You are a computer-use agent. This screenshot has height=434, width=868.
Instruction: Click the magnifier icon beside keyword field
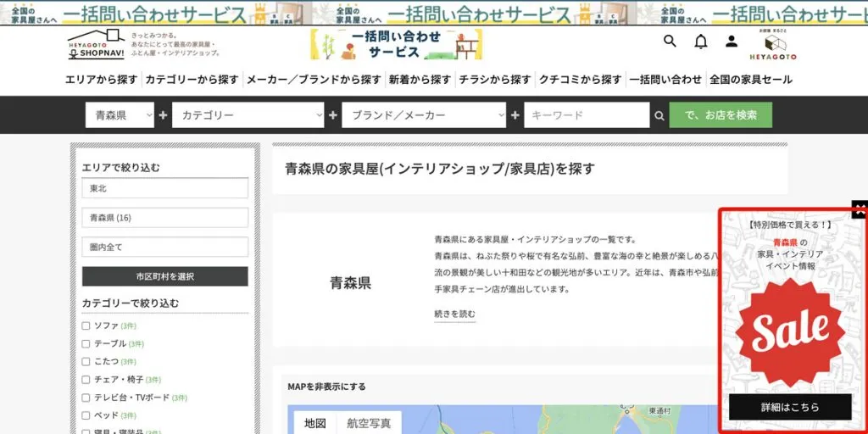point(659,115)
